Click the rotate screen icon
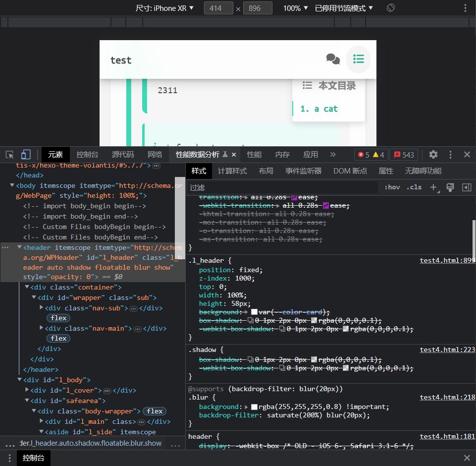This screenshot has height=466, width=476. click(x=390, y=8)
